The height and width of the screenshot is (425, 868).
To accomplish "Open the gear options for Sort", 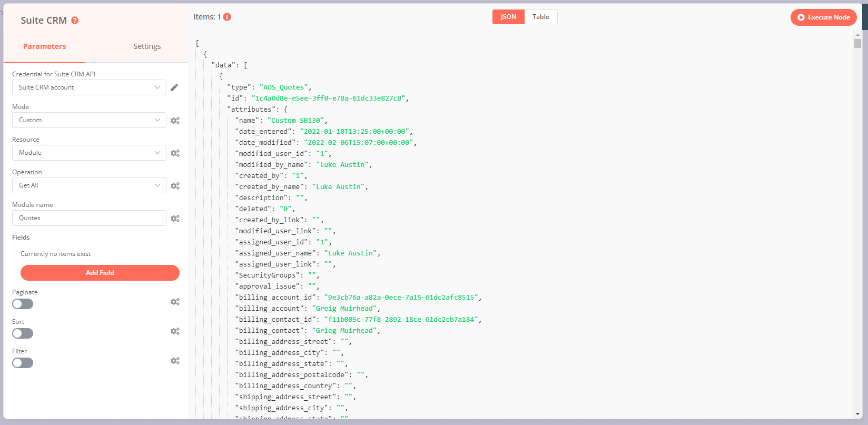I will tap(175, 331).
